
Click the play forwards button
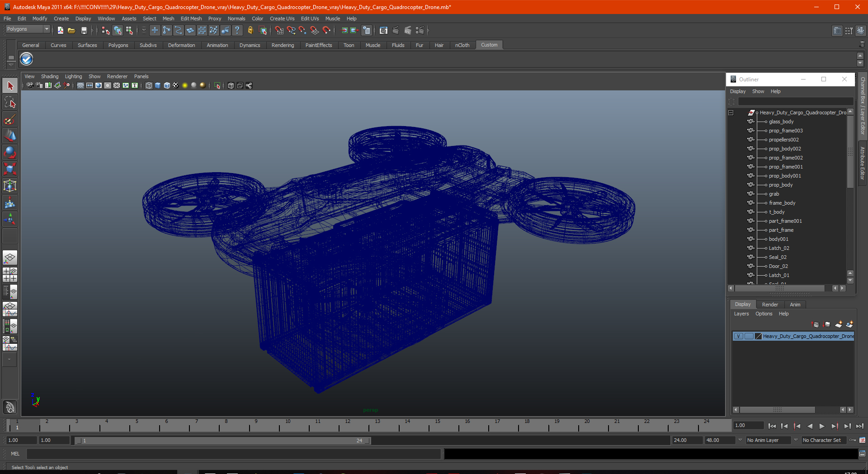click(822, 426)
